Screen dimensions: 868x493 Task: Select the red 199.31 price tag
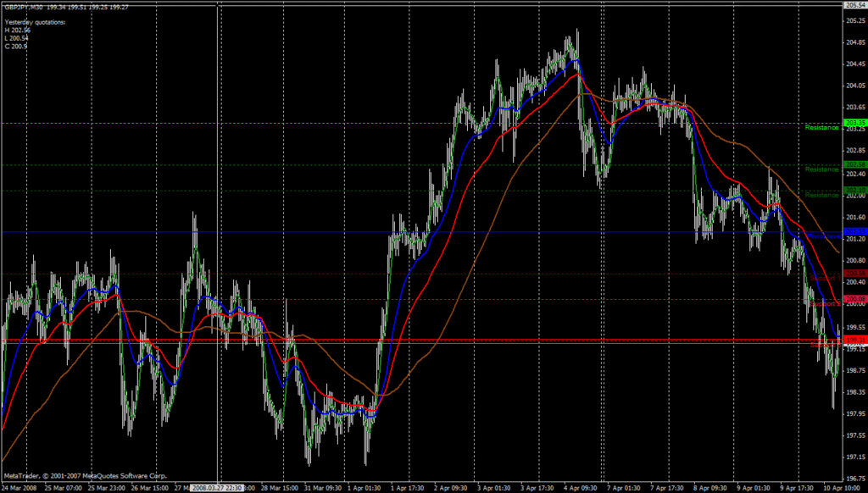pyautogui.click(x=855, y=340)
